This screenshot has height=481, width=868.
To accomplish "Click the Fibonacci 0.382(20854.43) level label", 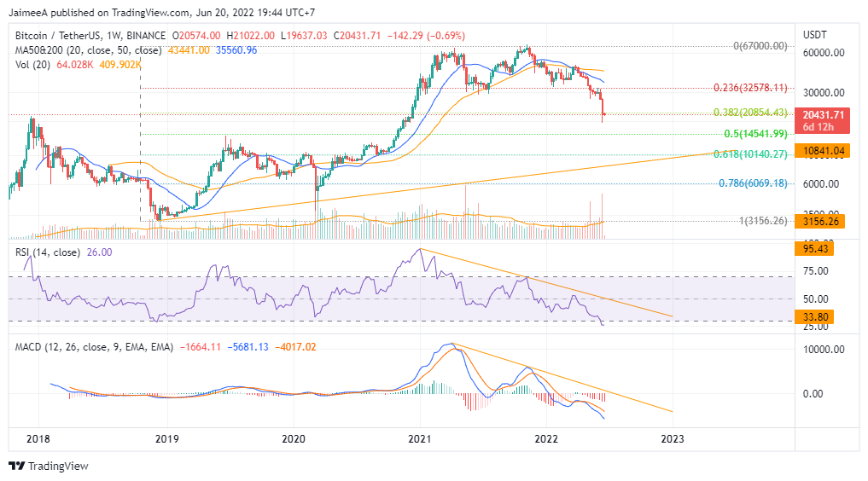I will coord(750,113).
